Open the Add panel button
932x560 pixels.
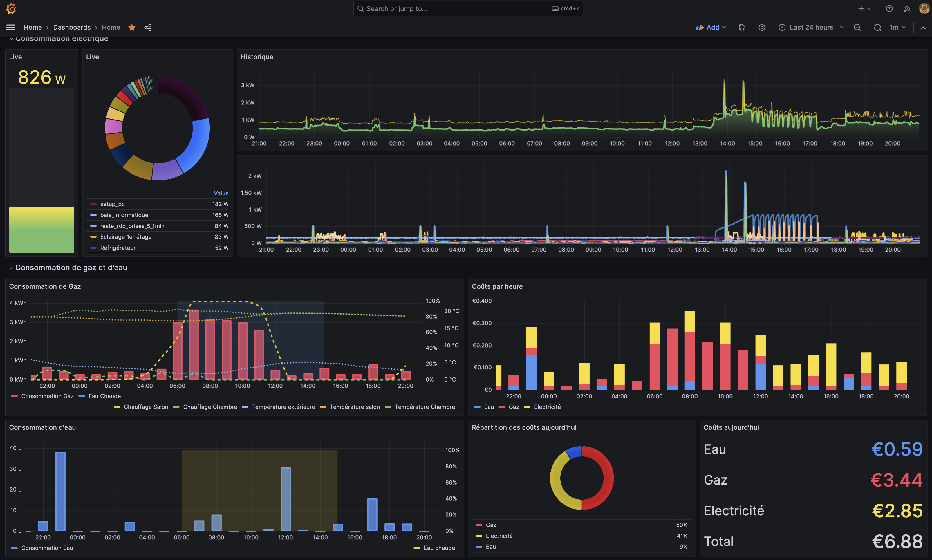(711, 27)
